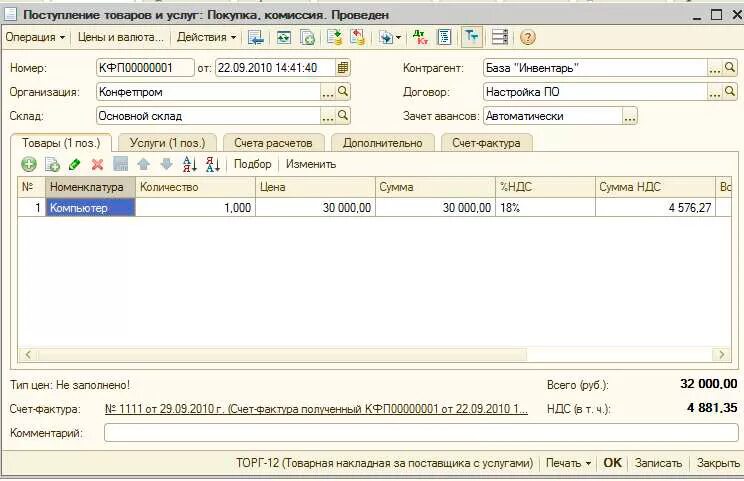Image resolution: width=744 pixels, height=481 pixels.
Task: Click the date field 22.09.2010 14:41:40
Action: point(275,68)
